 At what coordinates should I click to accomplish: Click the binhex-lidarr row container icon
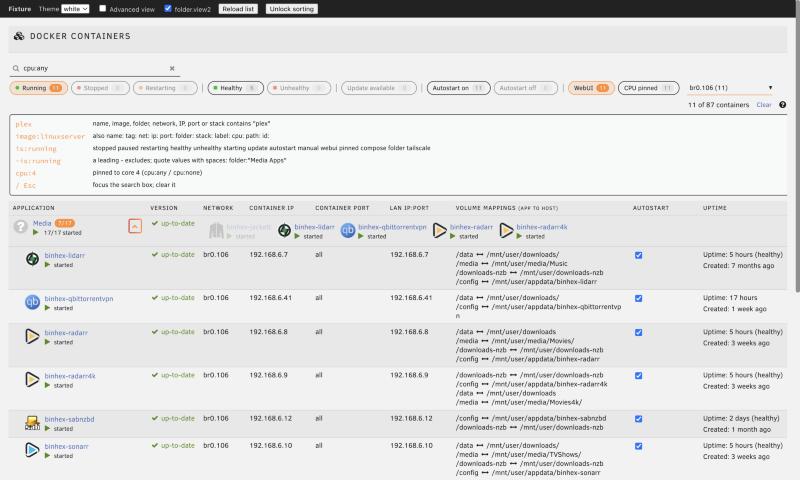pos(32,259)
